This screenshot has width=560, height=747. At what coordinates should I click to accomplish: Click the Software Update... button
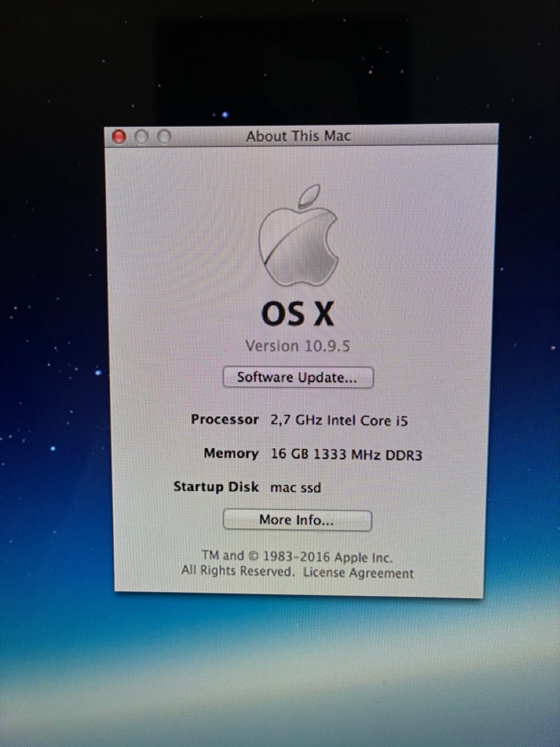(297, 378)
